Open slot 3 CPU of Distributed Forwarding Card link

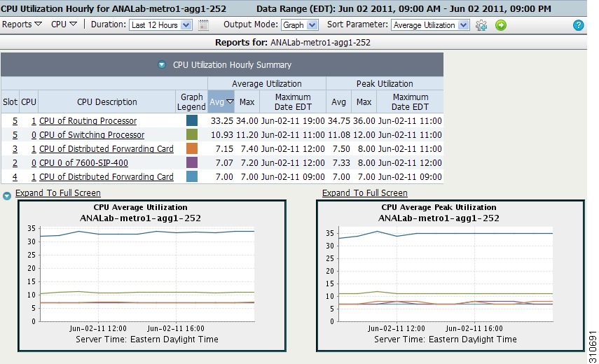click(x=106, y=149)
